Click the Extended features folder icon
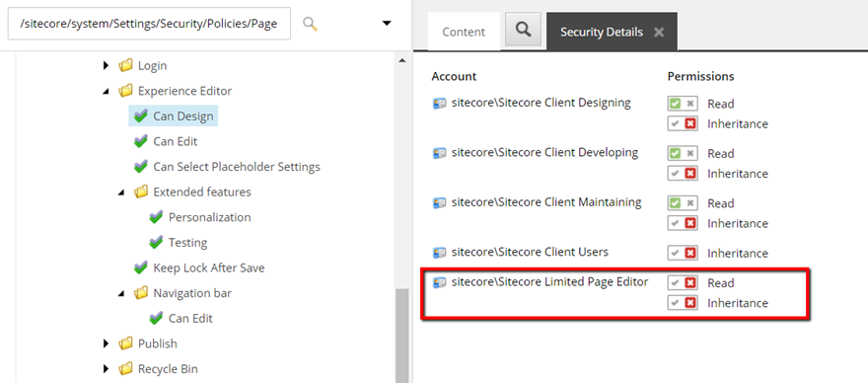Screen dimensions: 868x383 142,191
